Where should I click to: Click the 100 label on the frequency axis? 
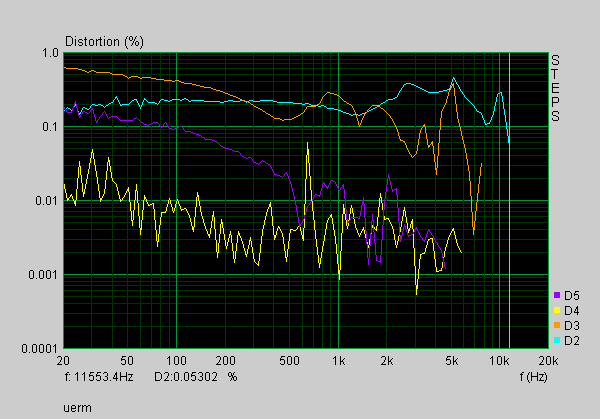176,361
